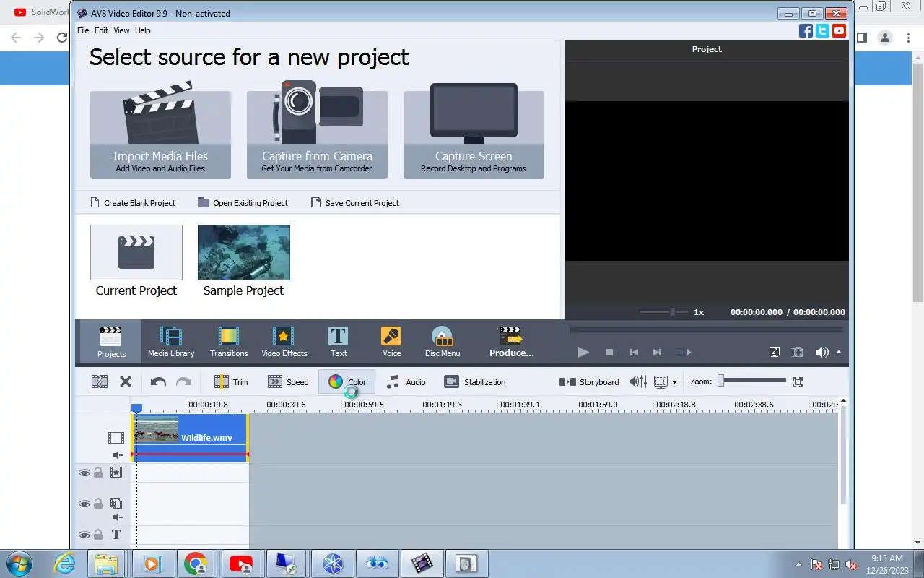Open the Stabilization tool
924x578 pixels.
click(x=475, y=381)
